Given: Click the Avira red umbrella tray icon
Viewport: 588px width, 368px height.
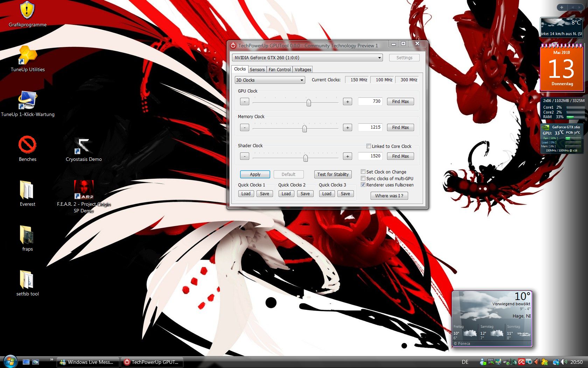Looking at the screenshot, I should click(521, 362).
